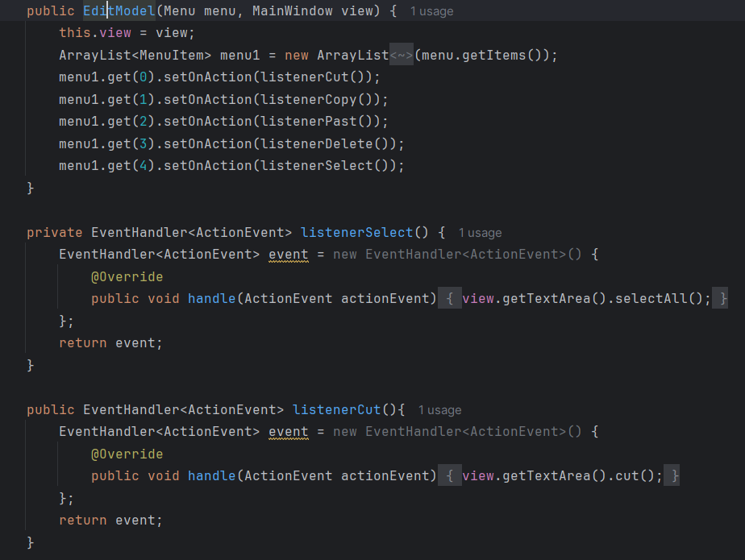Click @Override annotation in listenerCut method
Image resolution: width=745 pixels, height=560 pixels.
tap(127, 454)
